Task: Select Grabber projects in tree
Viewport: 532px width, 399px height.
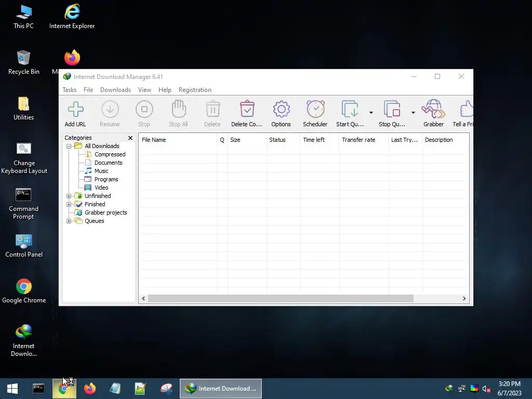Action: pos(106,212)
